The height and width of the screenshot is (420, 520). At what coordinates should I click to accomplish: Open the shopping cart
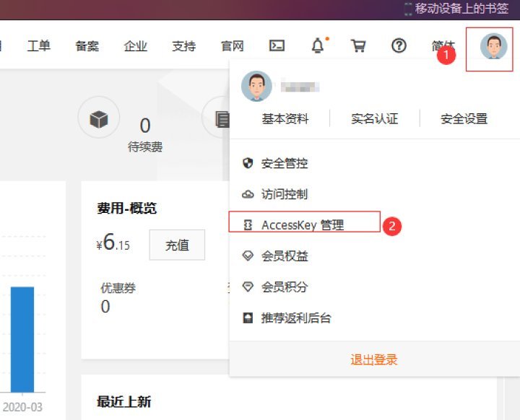358,45
